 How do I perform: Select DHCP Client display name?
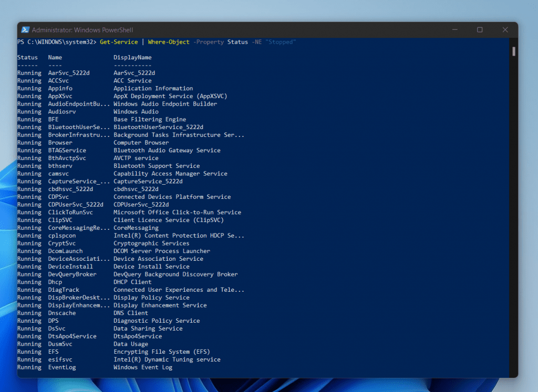(132, 282)
